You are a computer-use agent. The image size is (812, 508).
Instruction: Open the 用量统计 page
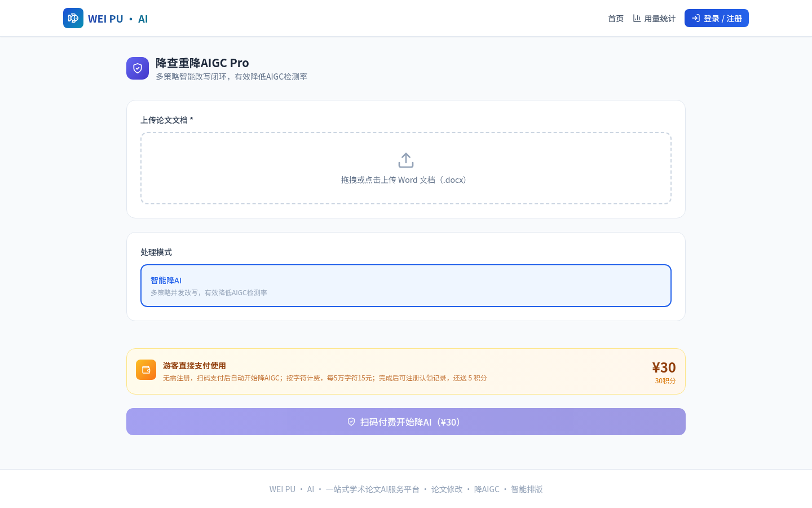(654, 19)
